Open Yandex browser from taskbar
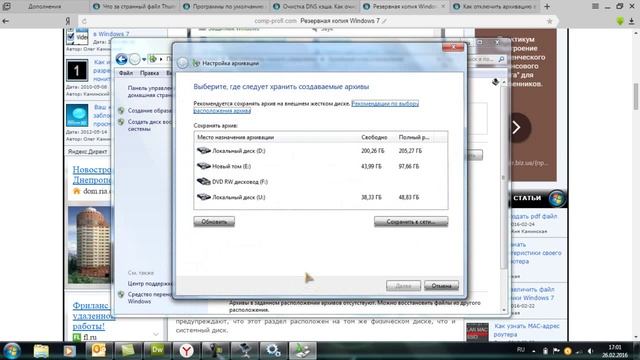 click(187, 351)
